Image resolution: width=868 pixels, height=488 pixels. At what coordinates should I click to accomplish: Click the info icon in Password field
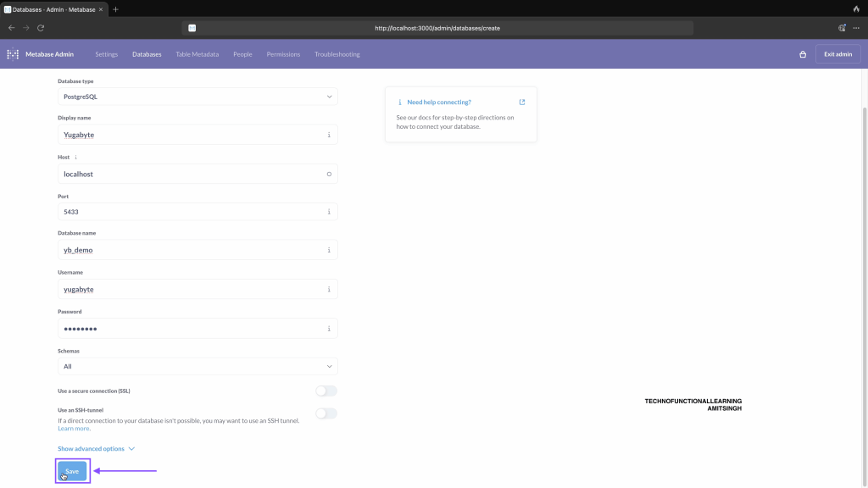pos(329,329)
